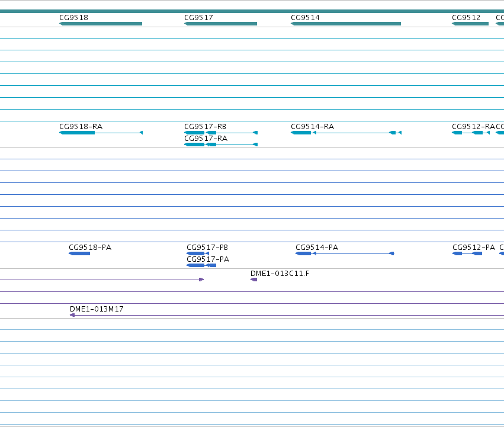
Task: Click the CG9517-PB protein label
Action: [x=207, y=248]
